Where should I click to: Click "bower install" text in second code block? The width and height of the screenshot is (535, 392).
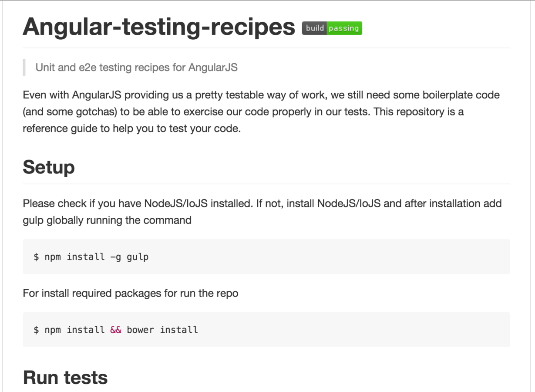pos(162,330)
